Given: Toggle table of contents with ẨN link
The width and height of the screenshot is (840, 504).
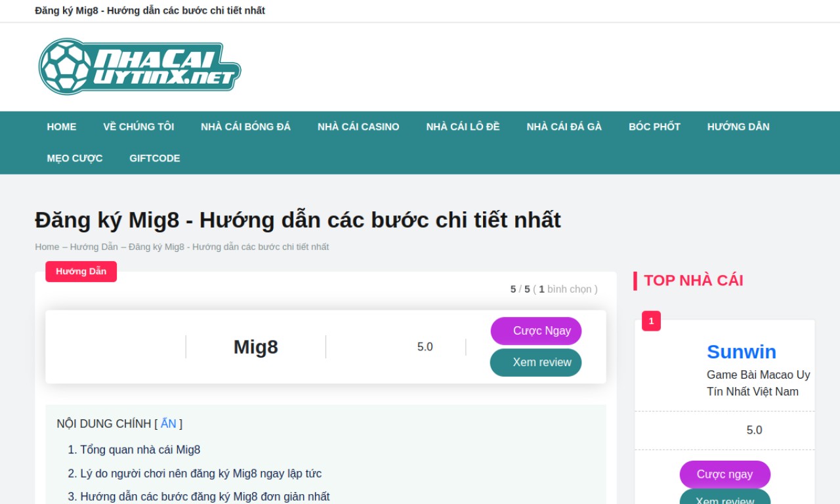Looking at the screenshot, I should pyautogui.click(x=169, y=424).
